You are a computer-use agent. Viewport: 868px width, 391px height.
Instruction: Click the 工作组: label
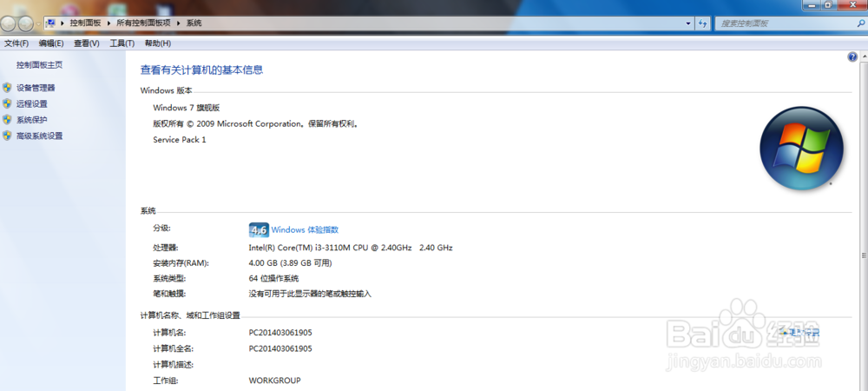pos(166,381)
